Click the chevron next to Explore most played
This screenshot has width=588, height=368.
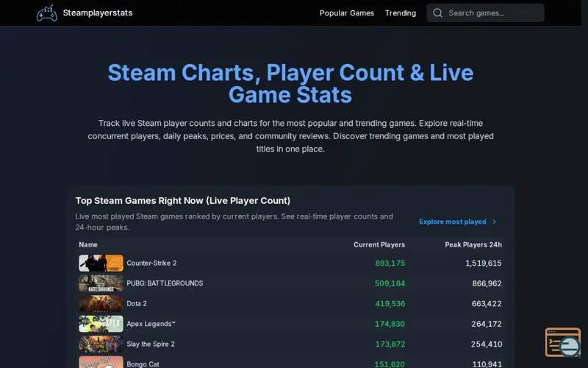tap(494, 222)
